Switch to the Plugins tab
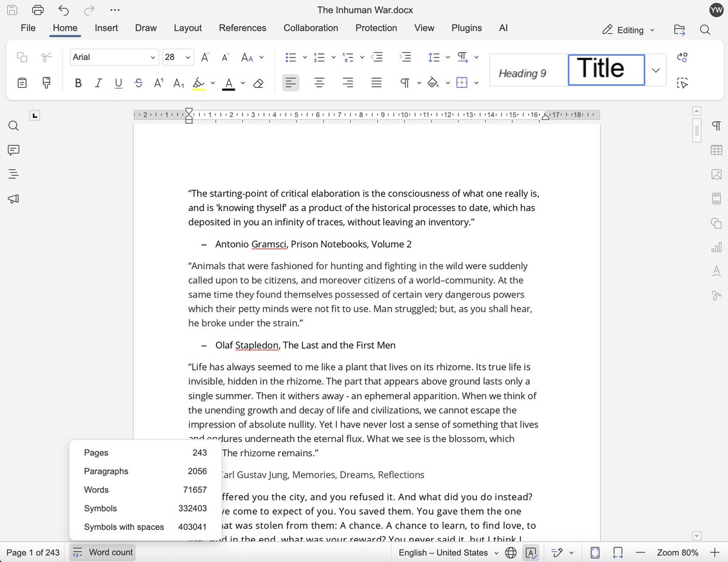728x562 pixels. tap(467, 28)
